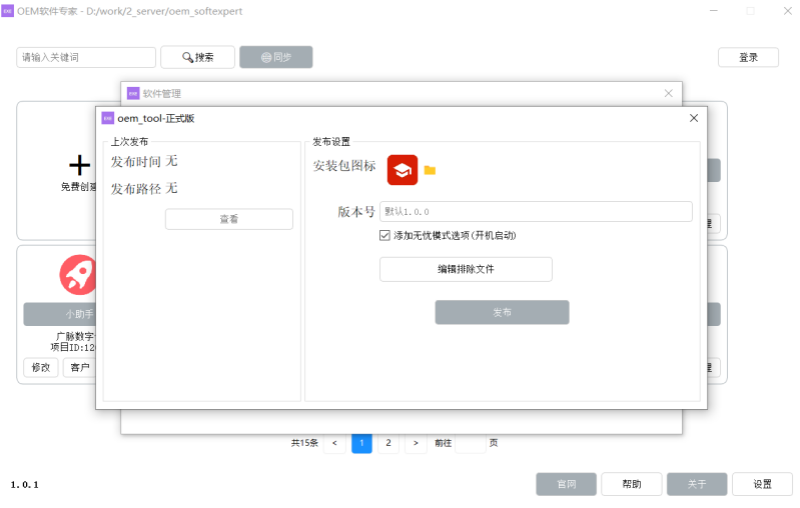This screenshot has width=800, height=508.
Task: Click the version 1.0.1 label
Action: tap(24, 485)
